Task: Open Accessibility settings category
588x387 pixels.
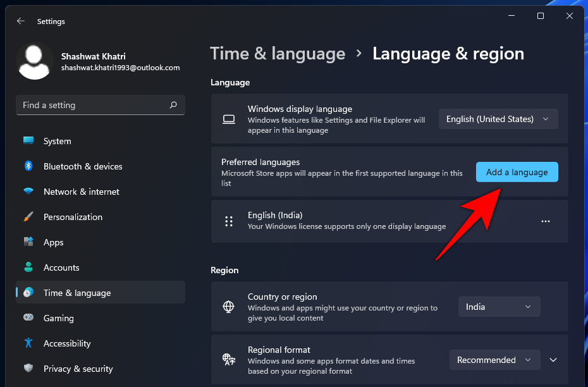Action: click(101, 343)
